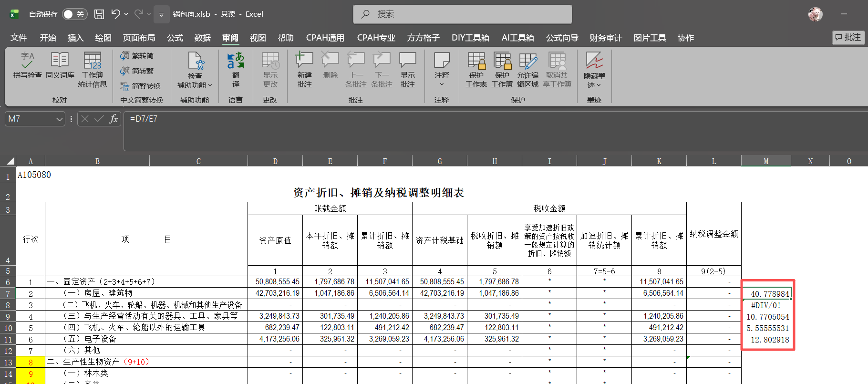
Task: Click Unshare Workbook (取消共享工作簿)
Action: pos(557,70)
